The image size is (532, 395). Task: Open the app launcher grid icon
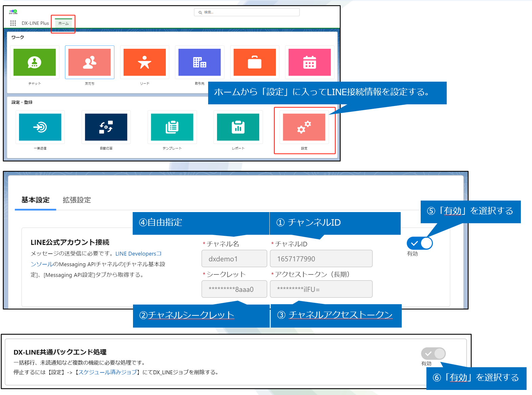pos(13,23)
